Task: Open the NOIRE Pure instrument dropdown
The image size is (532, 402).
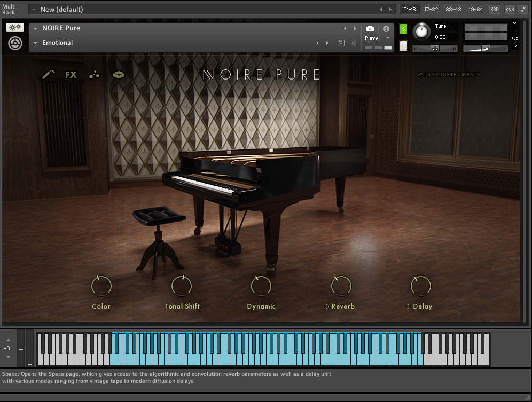Action: (36, 28)
